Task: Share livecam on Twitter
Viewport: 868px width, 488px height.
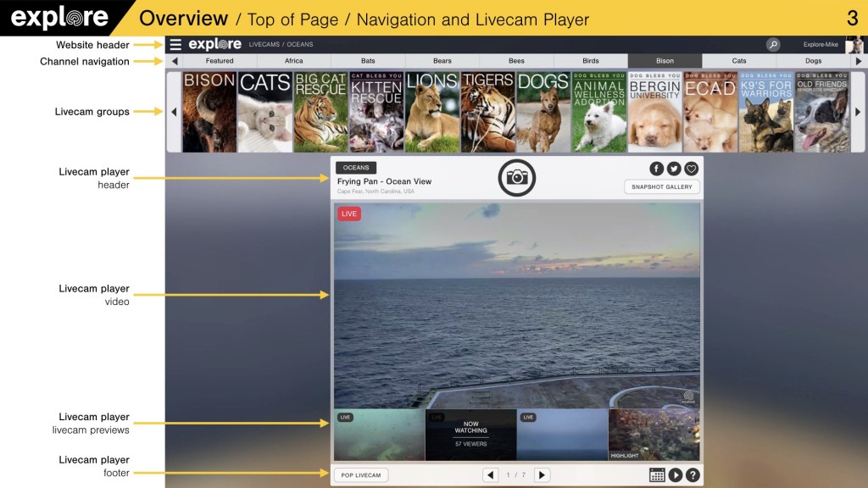Action: (x=674, y=169)
